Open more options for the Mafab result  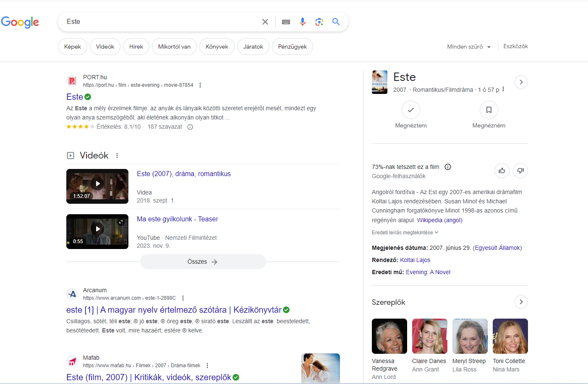(x=207, y=366)
